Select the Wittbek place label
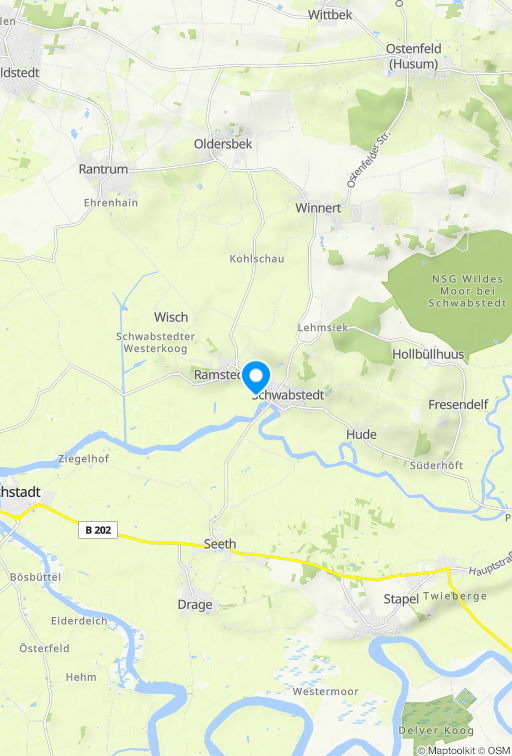512x756 pixels. [330, 15]
